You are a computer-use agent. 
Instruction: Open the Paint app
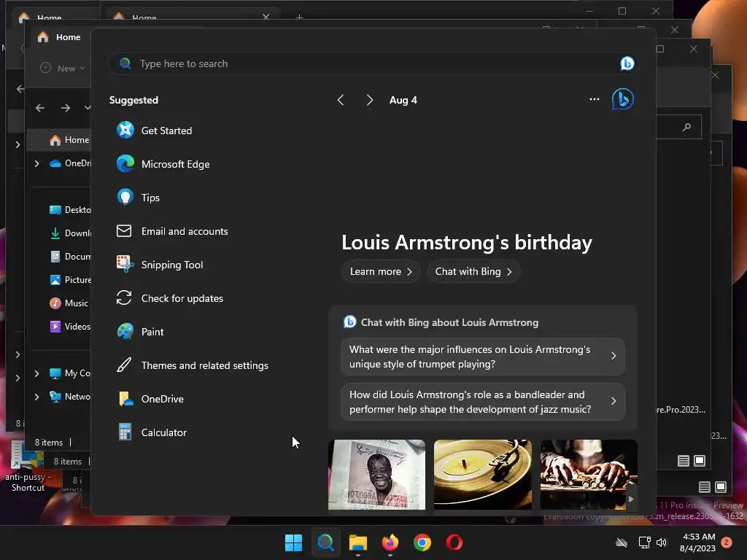tap(140, 332)
